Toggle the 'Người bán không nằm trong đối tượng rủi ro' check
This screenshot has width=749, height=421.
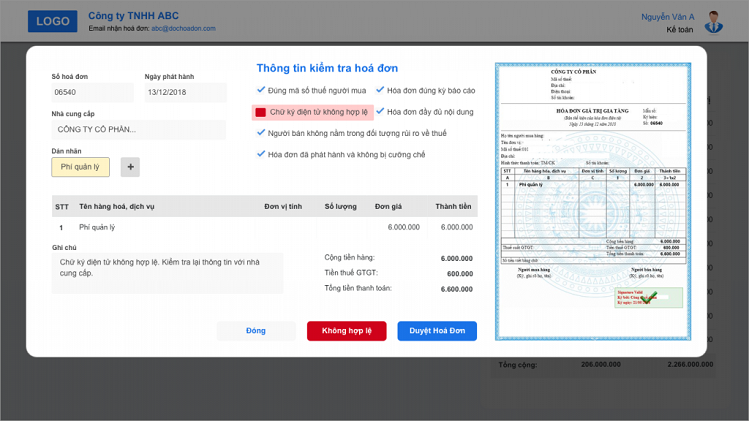tap(261, 133)
